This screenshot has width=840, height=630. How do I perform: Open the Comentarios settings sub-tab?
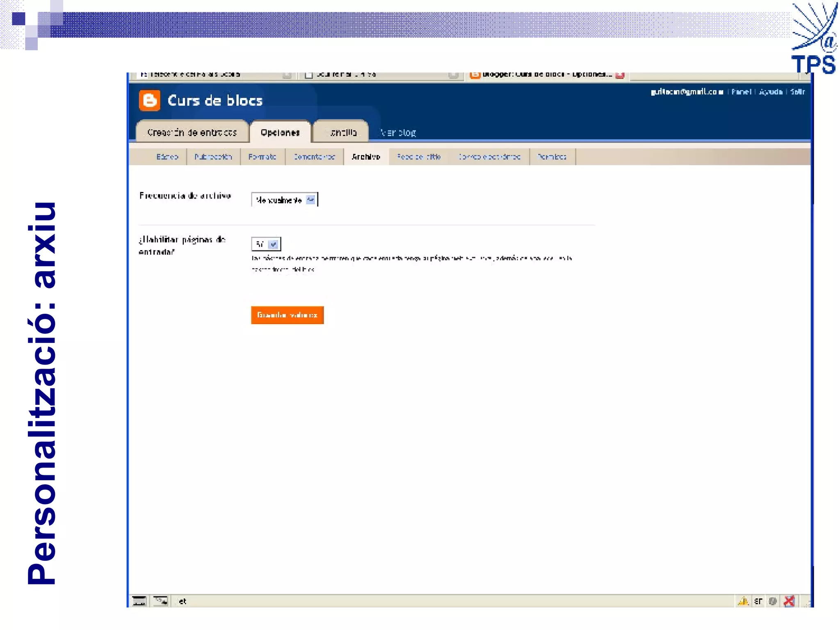tap(314, 157)
